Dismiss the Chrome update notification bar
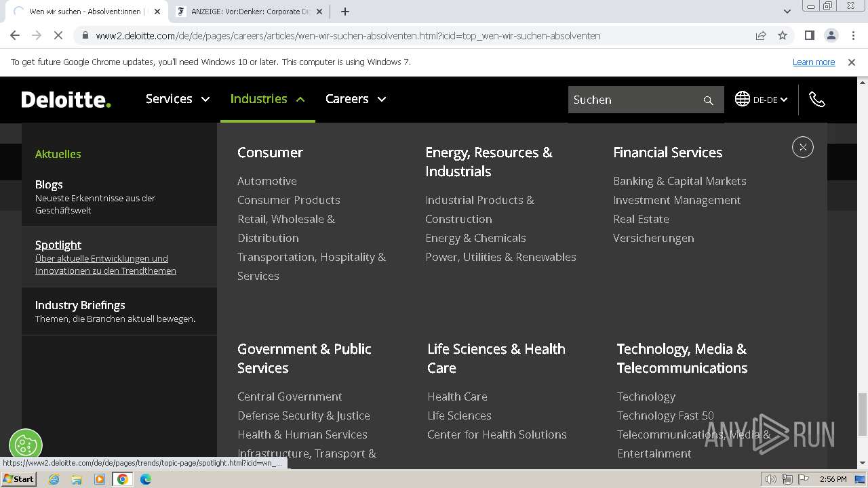The width and height of the screenshot is (868, 488). click(852, 62)
